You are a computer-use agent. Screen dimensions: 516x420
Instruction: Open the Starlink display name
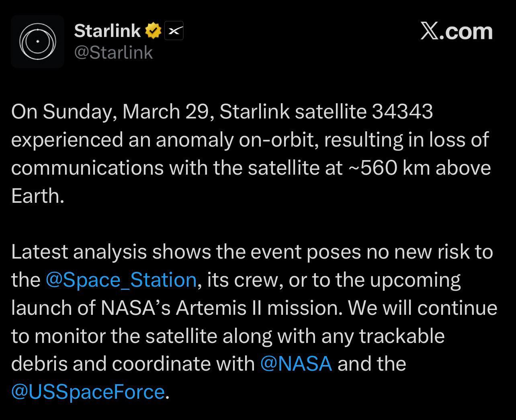coord(107,31)
